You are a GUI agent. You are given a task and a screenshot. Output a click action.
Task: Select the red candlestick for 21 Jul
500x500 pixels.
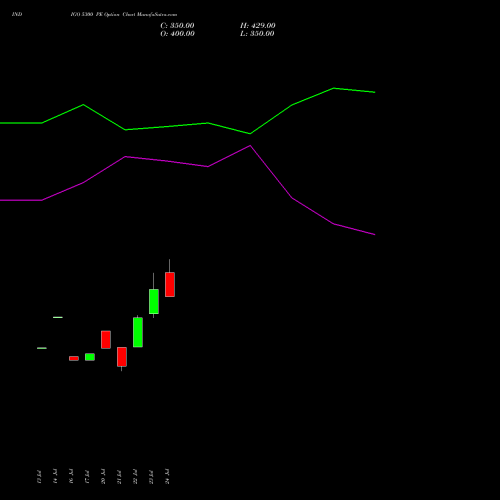coord(122,357)
